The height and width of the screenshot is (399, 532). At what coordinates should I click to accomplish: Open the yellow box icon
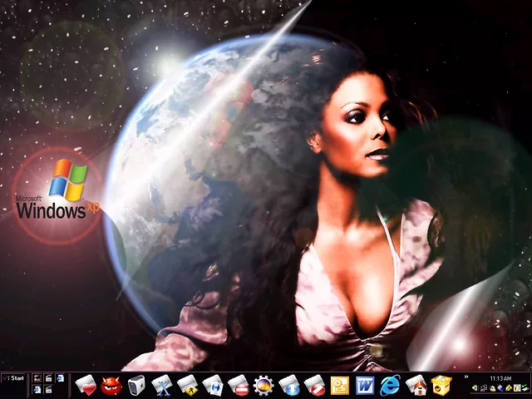441,385
